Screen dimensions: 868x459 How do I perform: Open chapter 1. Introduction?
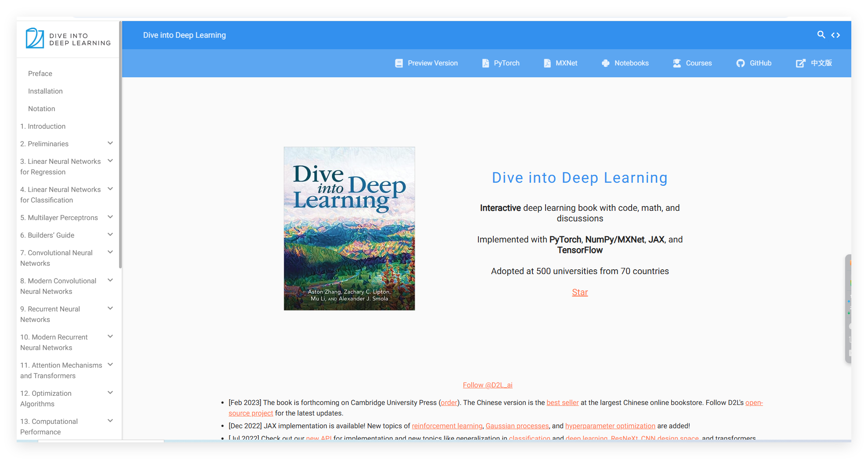pos(43,126)
